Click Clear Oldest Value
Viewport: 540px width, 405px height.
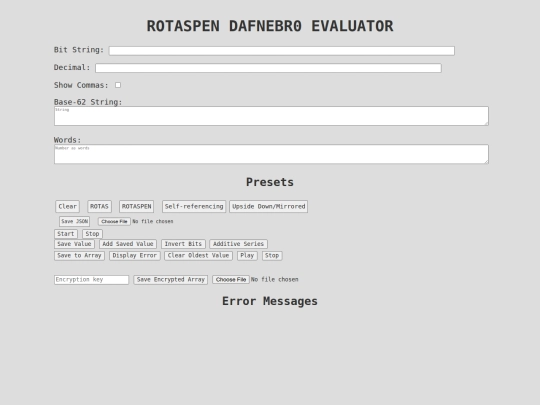coord(198,256)
